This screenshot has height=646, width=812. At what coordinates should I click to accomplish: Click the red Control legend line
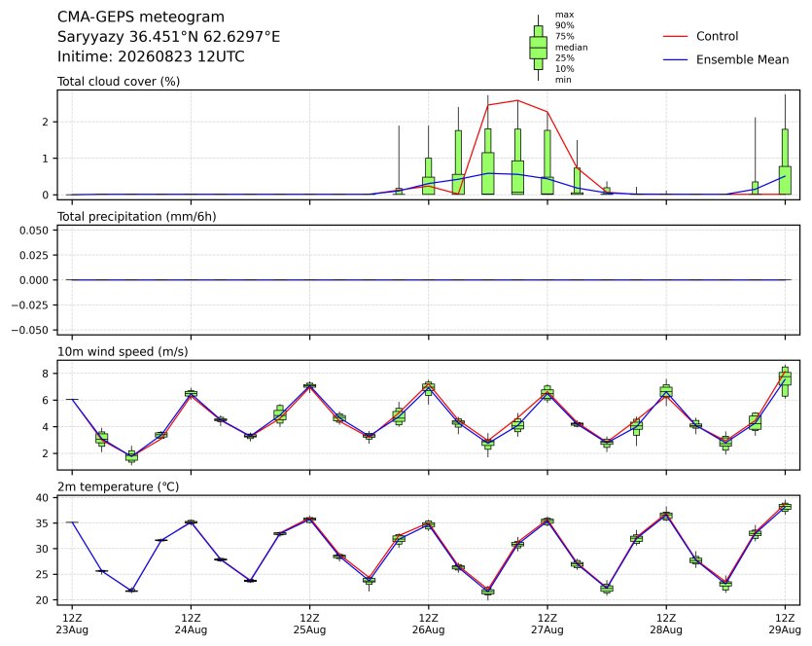(675, 36)
